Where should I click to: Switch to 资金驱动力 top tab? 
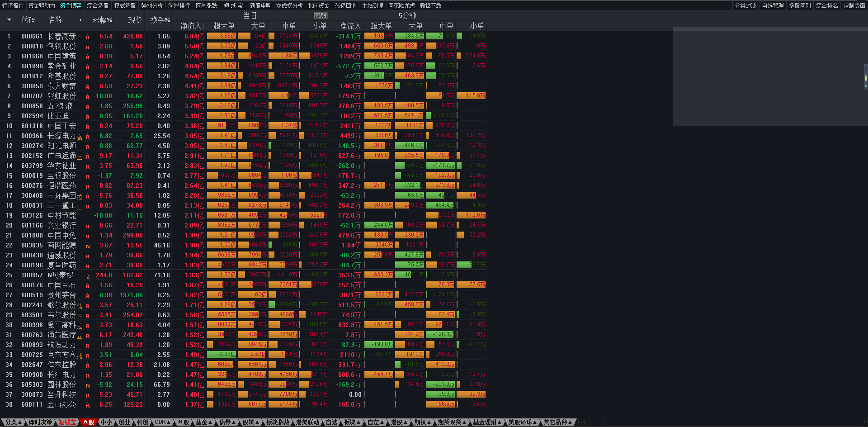pyautogui.click(x=42, y=5)
